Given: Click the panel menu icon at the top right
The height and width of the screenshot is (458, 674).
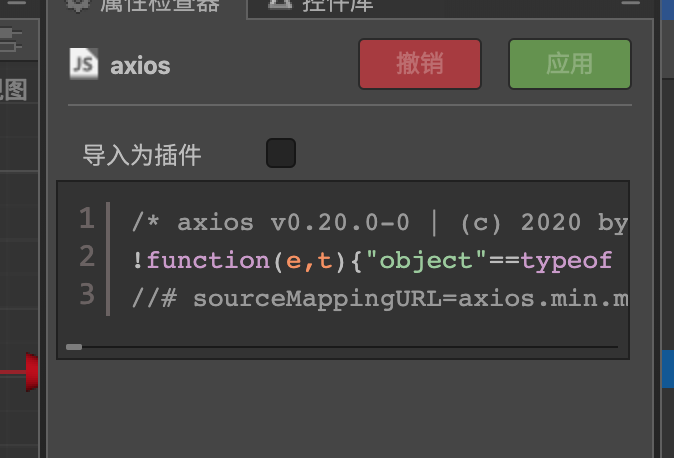Looking at the screenshot, I should 631,3.
